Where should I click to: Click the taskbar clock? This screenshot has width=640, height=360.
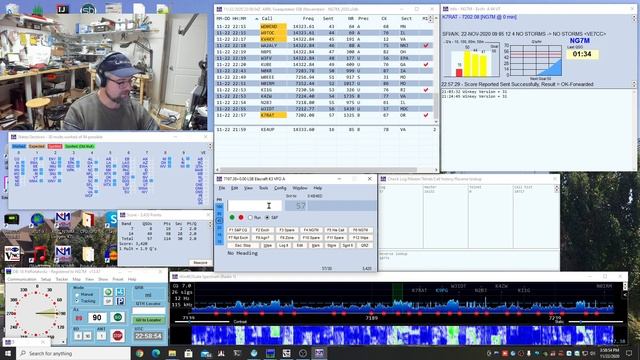(610, 353)
